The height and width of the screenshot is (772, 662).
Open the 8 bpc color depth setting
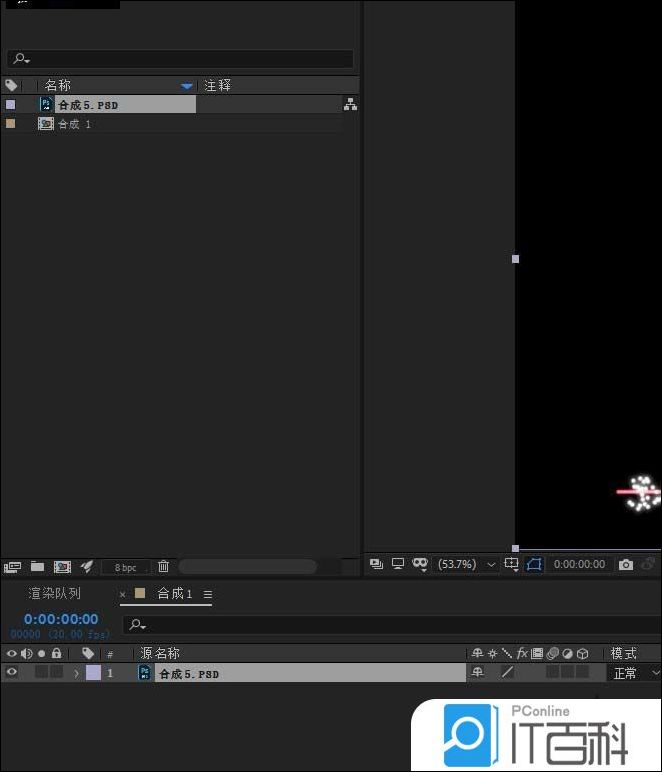click(125, 568)
